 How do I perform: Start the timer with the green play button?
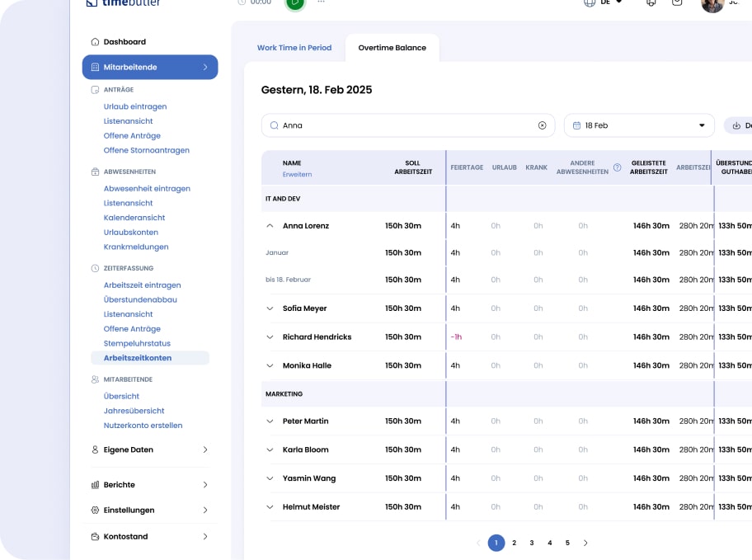coord(295,2)
